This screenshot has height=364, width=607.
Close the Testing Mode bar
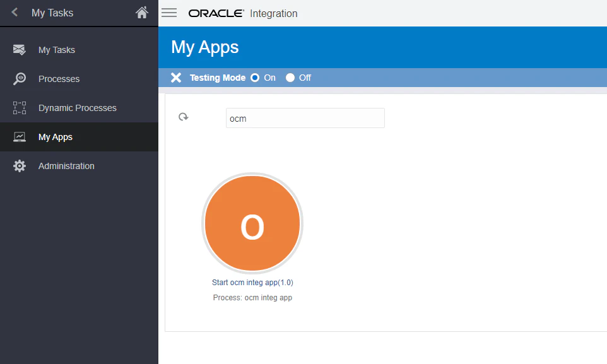(176, 78)
